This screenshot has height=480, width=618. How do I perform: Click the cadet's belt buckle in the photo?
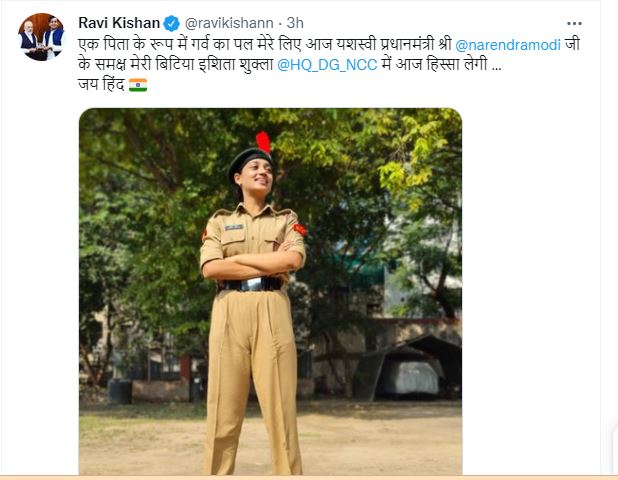tap(252, 284)
